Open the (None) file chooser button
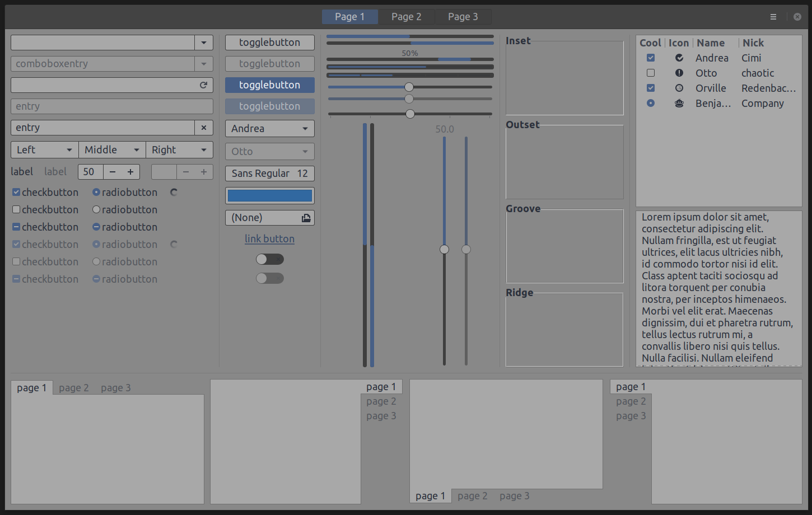 point(270,218)
